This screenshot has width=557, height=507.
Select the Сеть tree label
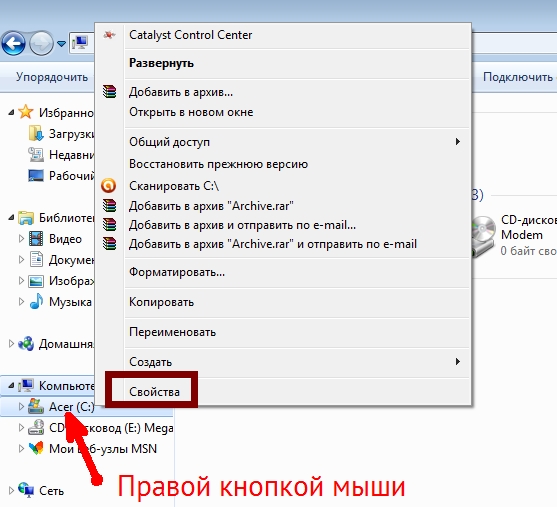point(52,491)
